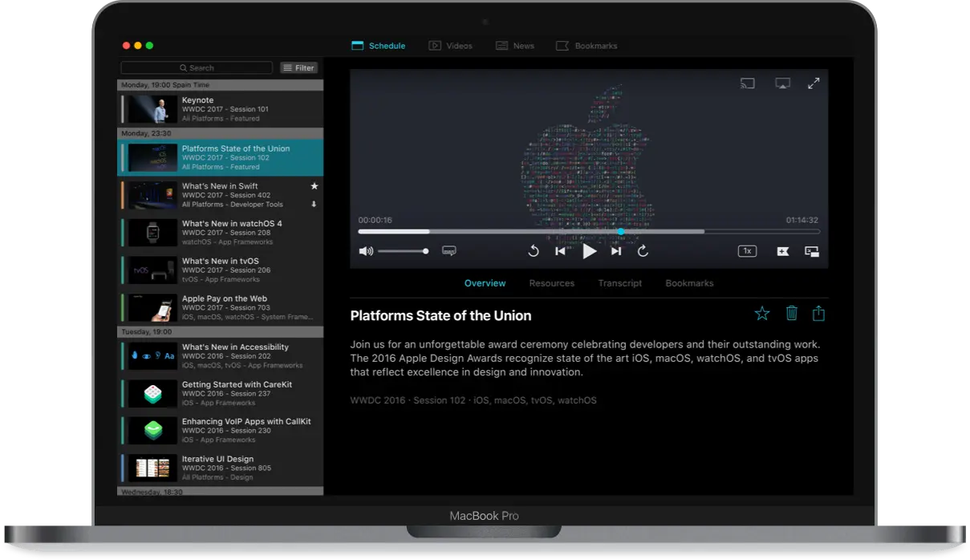Show the Resources tab
Screen dimensions: 970x560
[x=552, y=283]
